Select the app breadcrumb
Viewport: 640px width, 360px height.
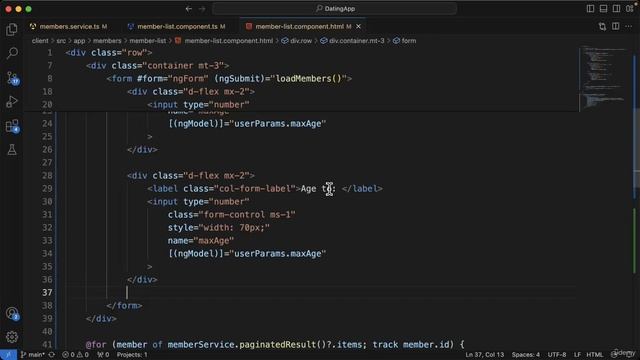79,41
